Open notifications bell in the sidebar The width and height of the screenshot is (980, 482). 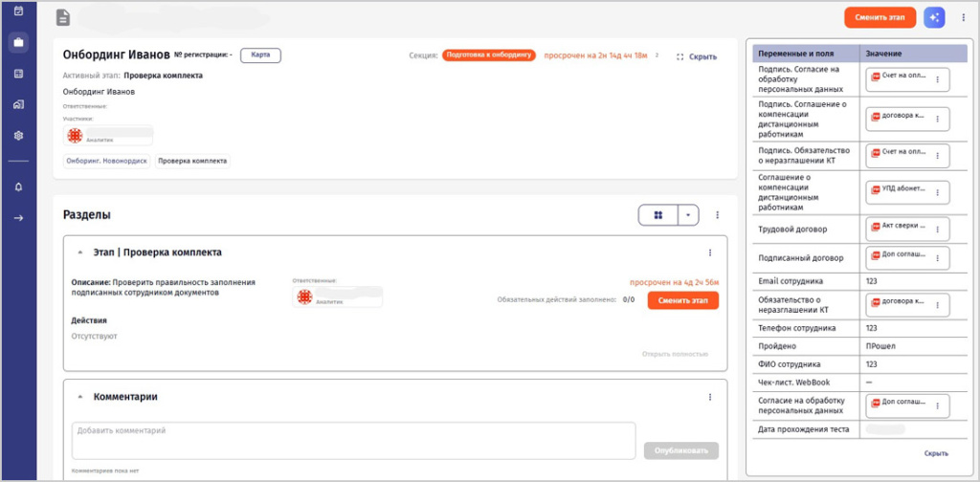click(18, 187)
